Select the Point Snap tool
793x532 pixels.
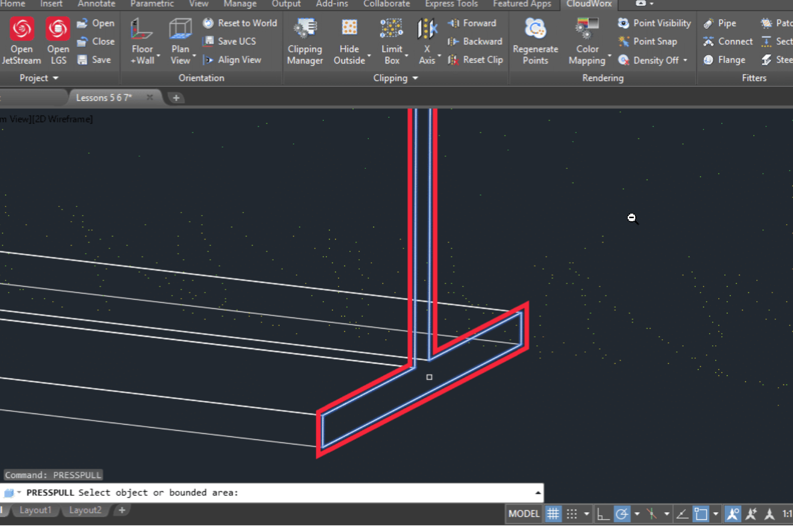(648, 41)
